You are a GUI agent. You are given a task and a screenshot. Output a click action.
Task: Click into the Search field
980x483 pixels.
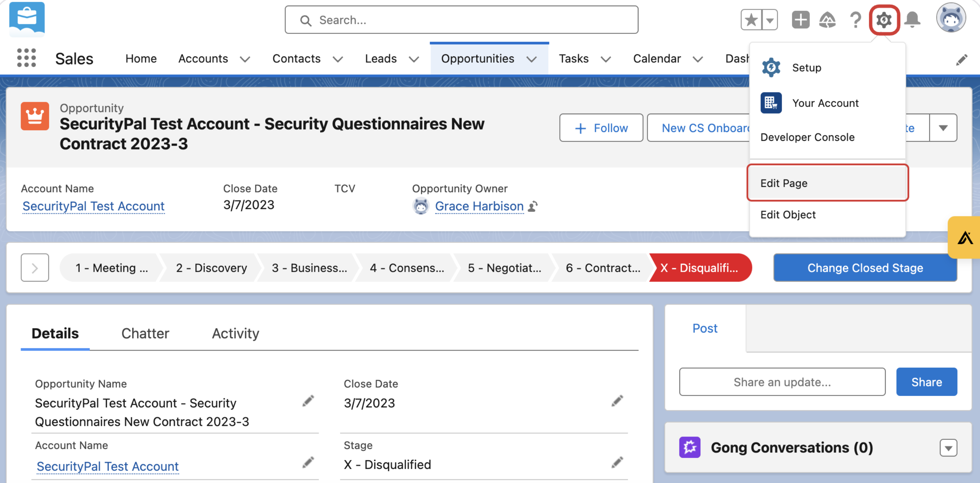coord(461,20)
